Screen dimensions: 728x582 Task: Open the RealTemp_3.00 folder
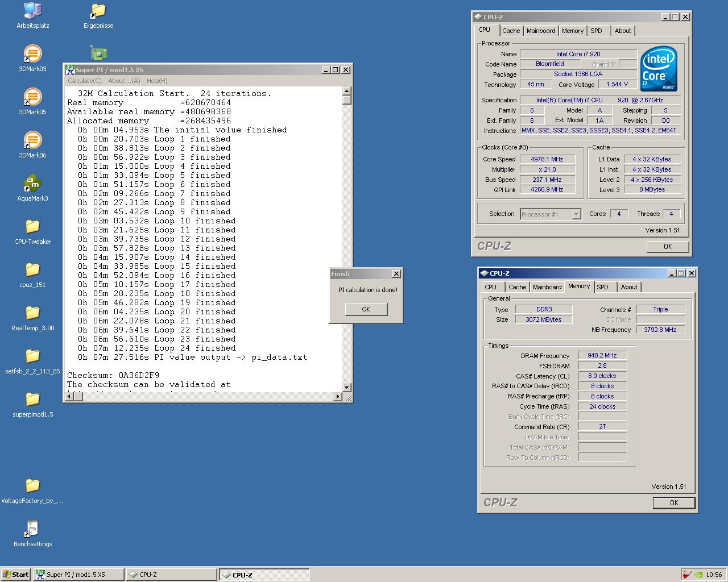(33, 318)
